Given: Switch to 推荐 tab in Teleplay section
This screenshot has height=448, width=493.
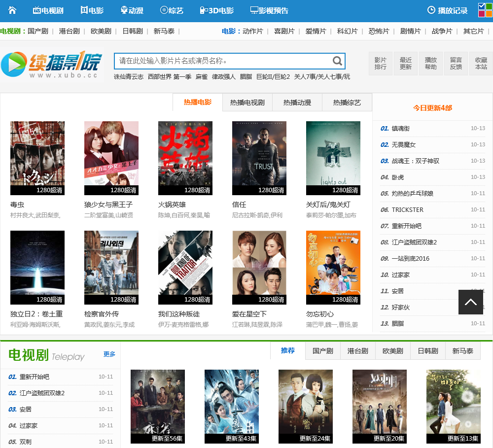Looking at the screenshot, I should [x=288, y=350].
